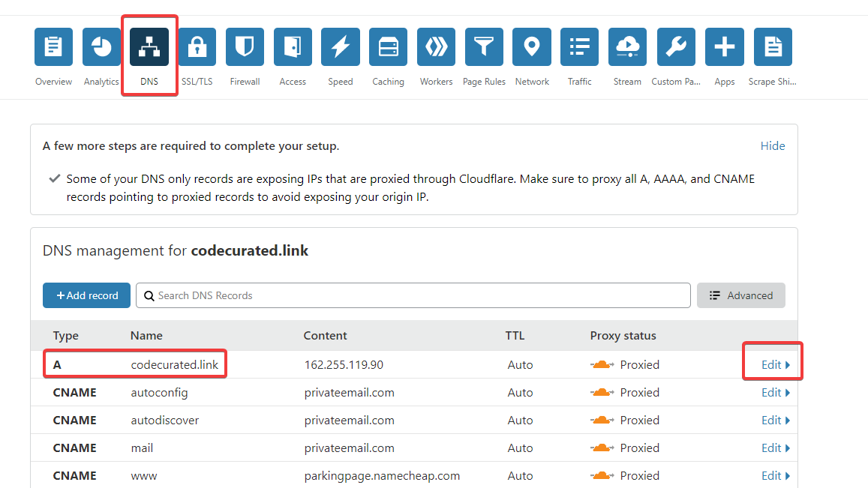Open the Overview section icon
The height and width of the screenshot is (488, 868).
click(53, 46)
